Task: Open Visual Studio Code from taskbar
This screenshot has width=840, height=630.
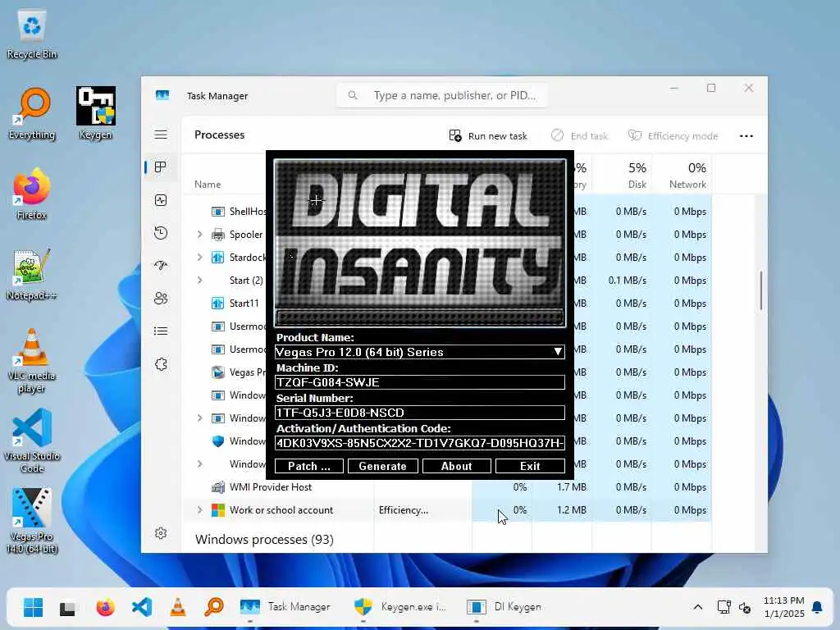Action: pos(142,607)
